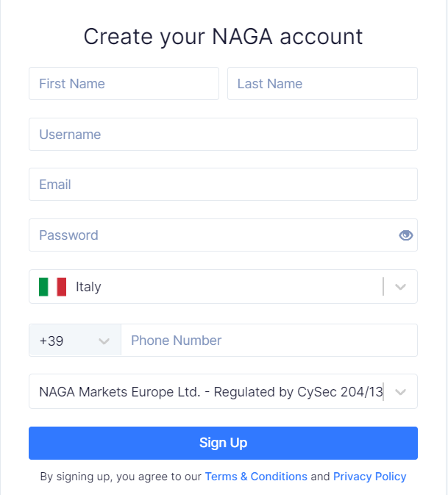
Task: Expand the NAGA Markets regulator dropdown arrow
Action: [400, 392]
